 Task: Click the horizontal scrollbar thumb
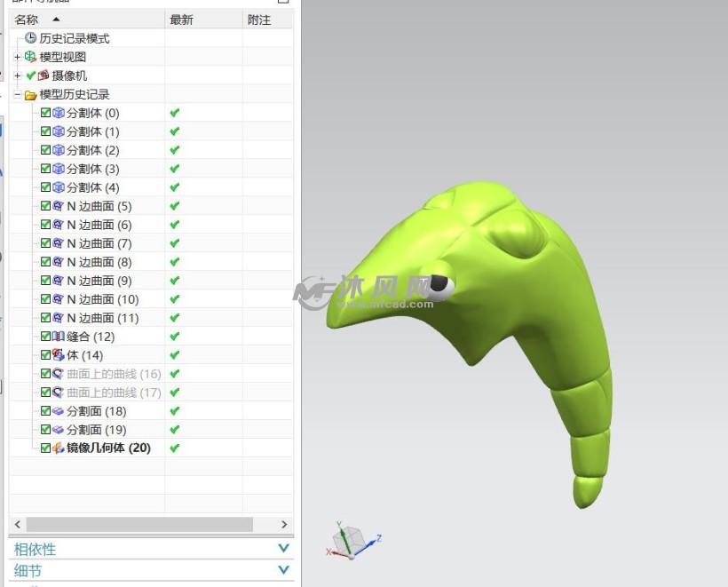point(139,524)
